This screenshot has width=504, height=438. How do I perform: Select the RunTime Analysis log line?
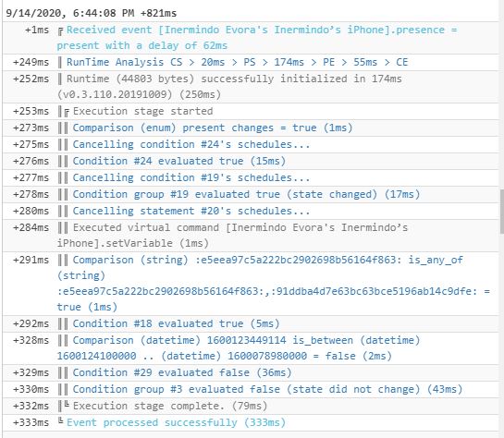point(237,62)
